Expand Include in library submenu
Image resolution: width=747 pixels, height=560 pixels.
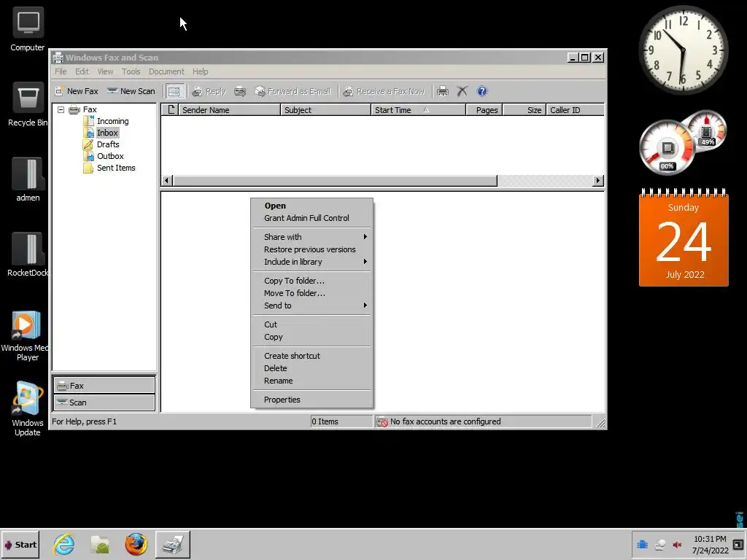tap(311, 262)
